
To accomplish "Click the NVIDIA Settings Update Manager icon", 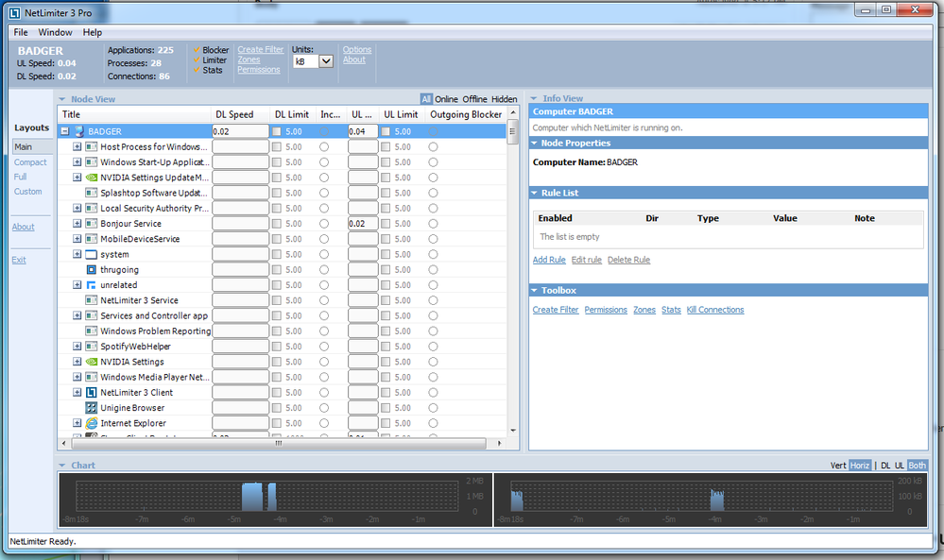I will [x=92, y=178].
